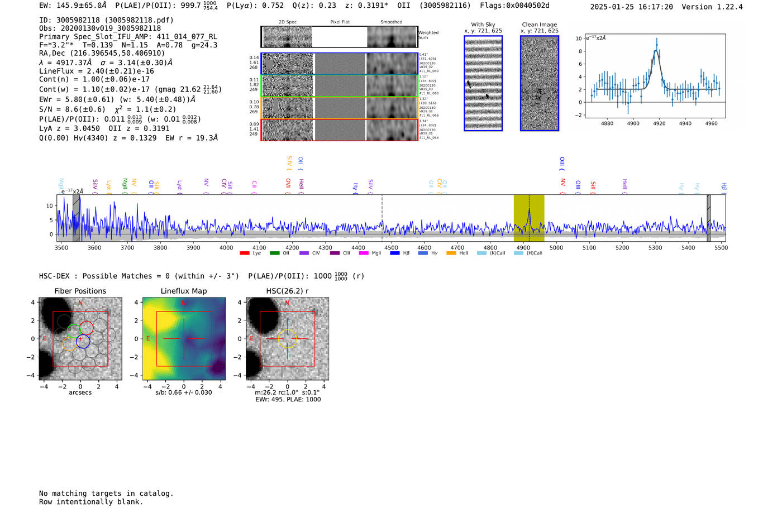Click the yellow highlighted emission line band

point(528,218)
